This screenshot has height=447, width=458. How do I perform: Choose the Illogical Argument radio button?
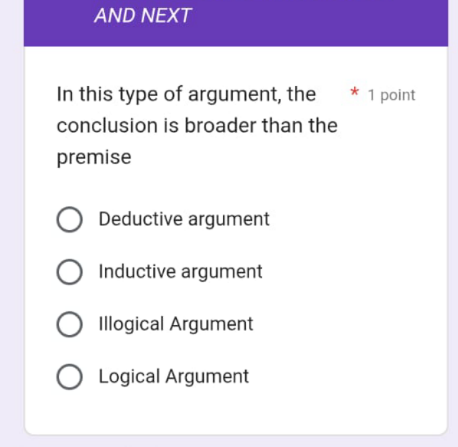[69, 324]
